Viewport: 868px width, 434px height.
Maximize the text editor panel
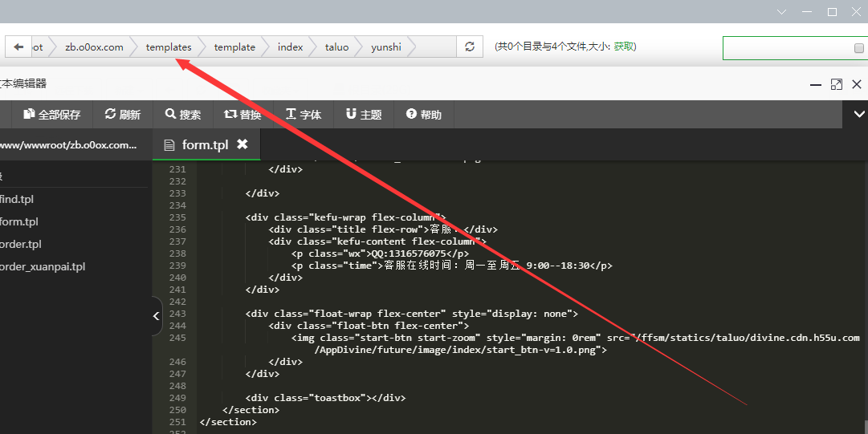836,84
